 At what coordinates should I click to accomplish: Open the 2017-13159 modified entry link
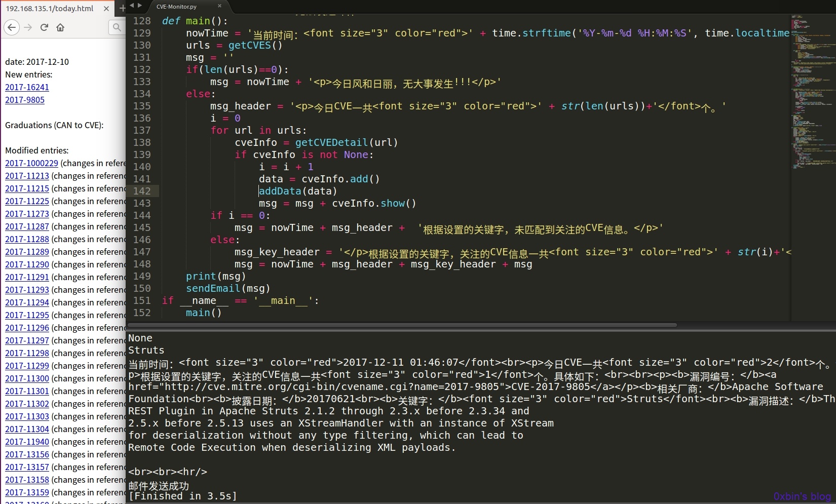(27, 492)
